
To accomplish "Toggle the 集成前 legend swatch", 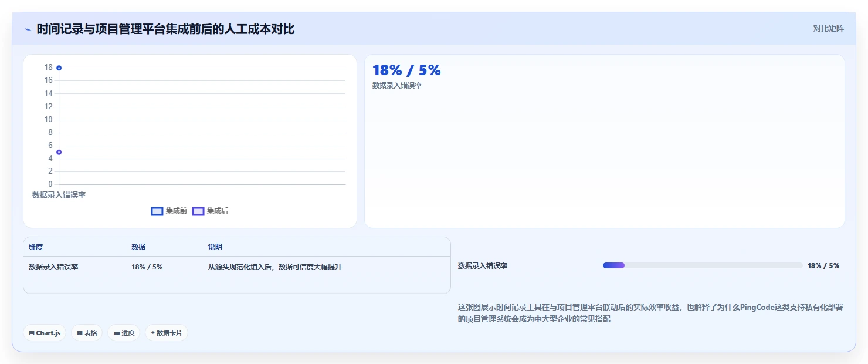I will click(x=157, y=211).
